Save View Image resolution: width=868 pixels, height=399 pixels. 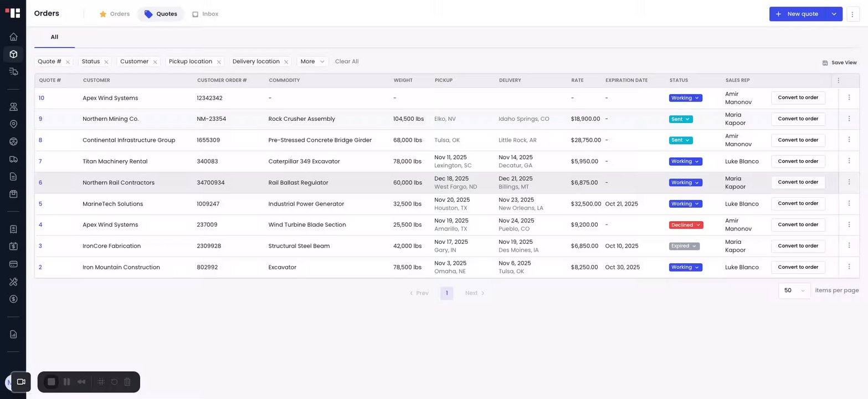[x=839, y=63]
